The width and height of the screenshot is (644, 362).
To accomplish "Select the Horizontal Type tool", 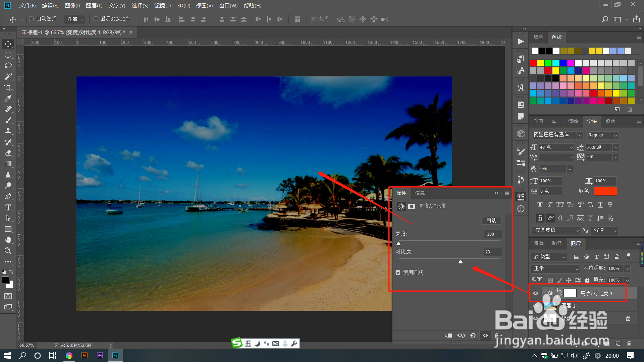I will coord(8,207).
